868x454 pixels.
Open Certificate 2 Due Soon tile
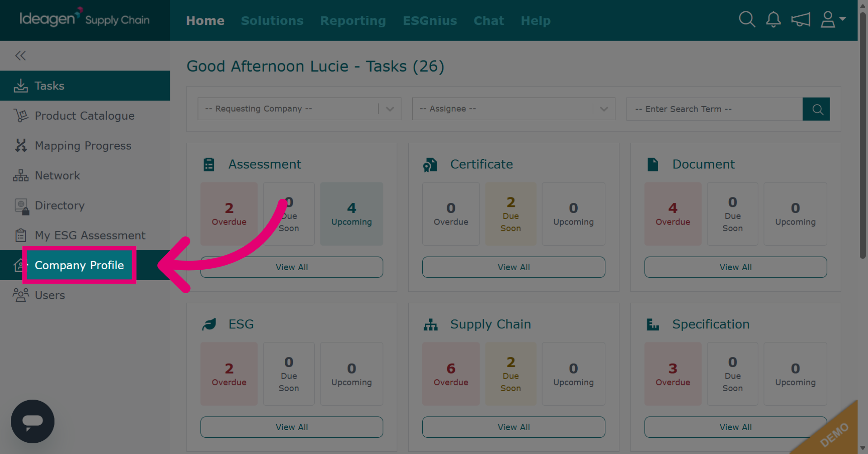click(x=511, y=214)
